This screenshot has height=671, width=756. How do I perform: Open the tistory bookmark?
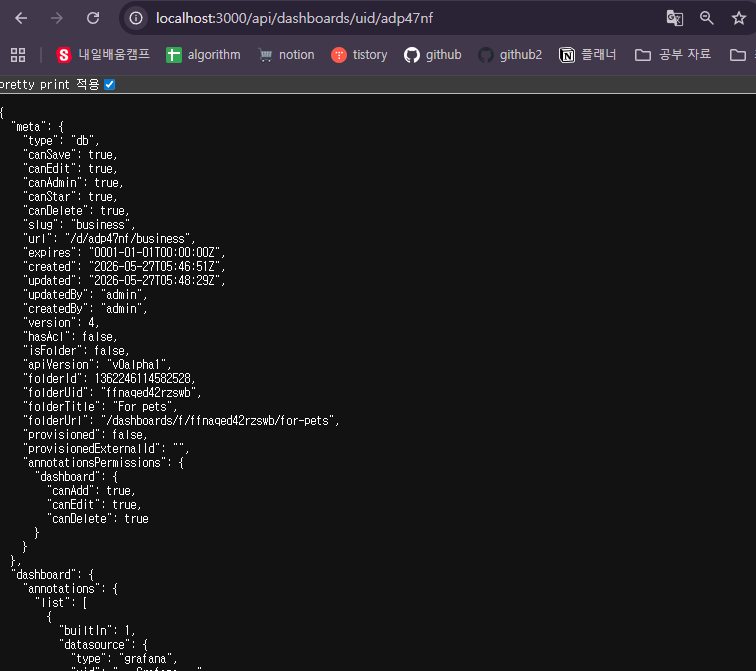pos(359,55)
